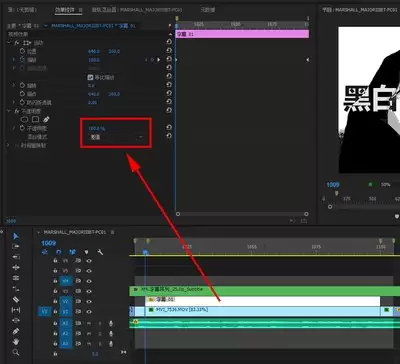Select the Pen tool in toolbox
The width and height of the screenshot is (400, 364).
click(16, 331)
